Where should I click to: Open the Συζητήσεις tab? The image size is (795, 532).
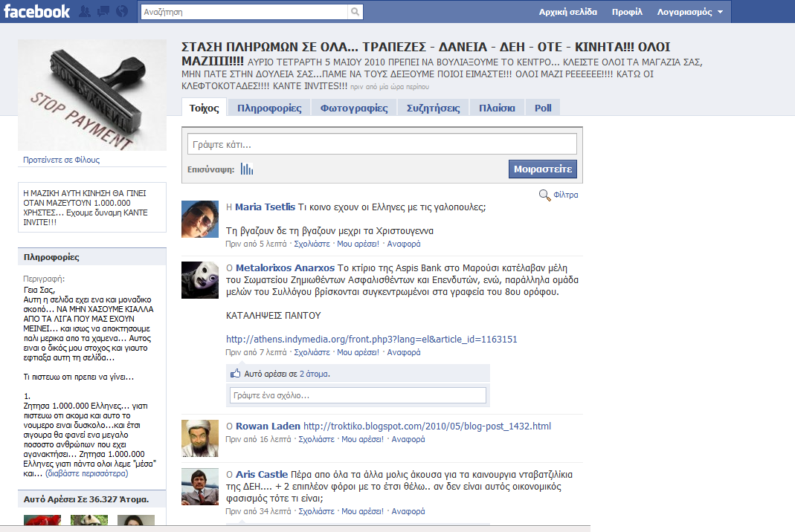434,108
